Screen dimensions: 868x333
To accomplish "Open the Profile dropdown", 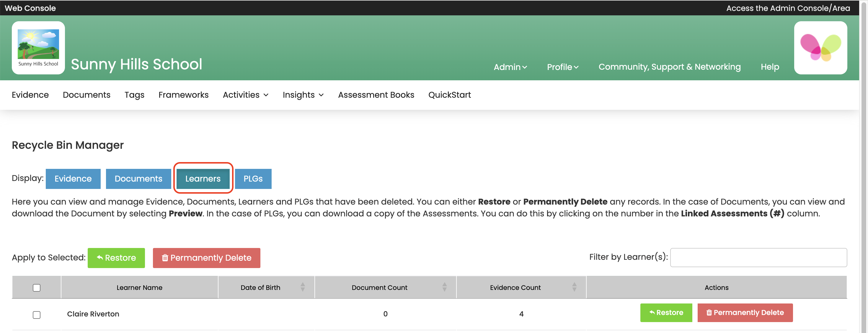I will (562, 67).
